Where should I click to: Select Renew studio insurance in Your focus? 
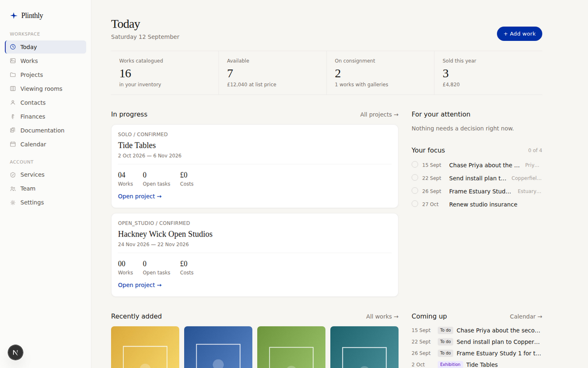click(477, 204)
